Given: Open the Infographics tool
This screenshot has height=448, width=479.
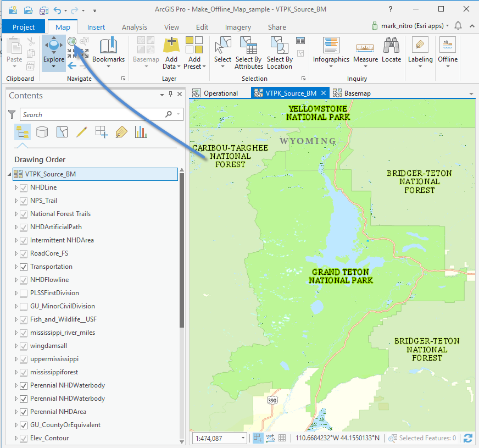Looking at the screenshot, I should pyautogui.click(x=331, y=53).
